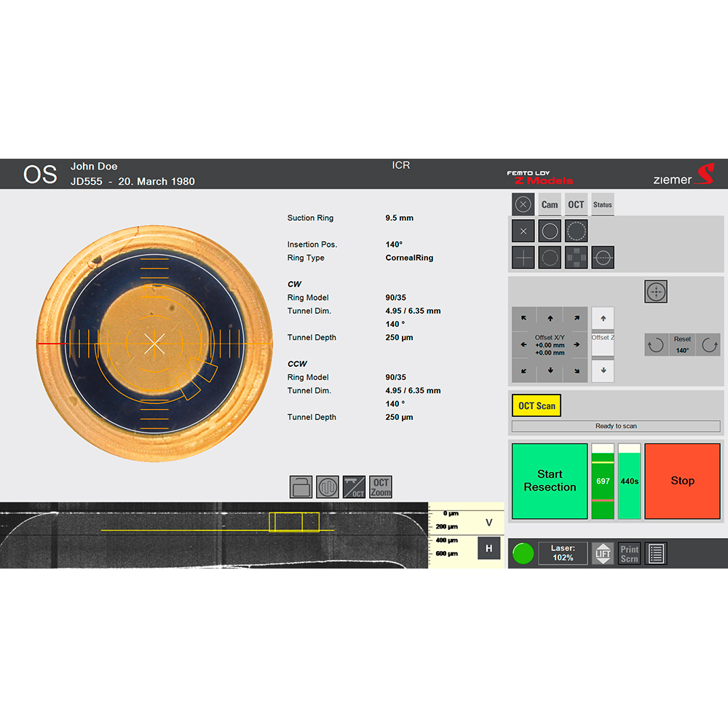Screen dimensions: 728x728
Task: Switch the OCT scale to V view
Action: (x=488, y=522)
